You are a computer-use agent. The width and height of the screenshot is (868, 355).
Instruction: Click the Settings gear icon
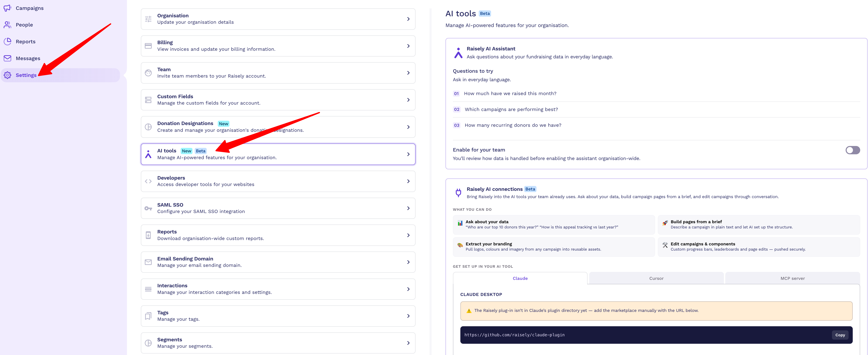[7, 75]
